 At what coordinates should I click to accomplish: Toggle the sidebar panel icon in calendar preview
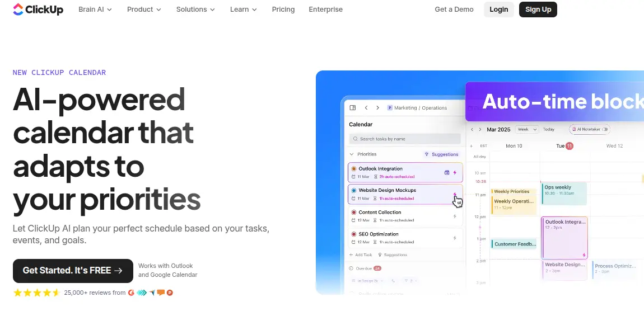point(352,107)
